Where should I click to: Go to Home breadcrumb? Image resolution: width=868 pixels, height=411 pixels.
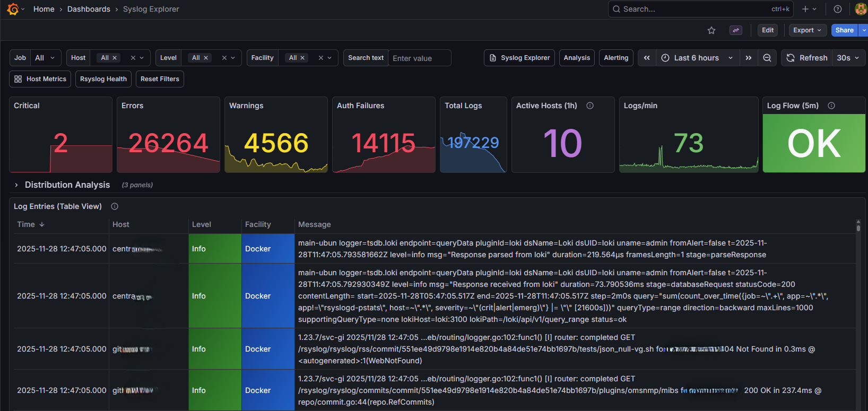(44, 9)
